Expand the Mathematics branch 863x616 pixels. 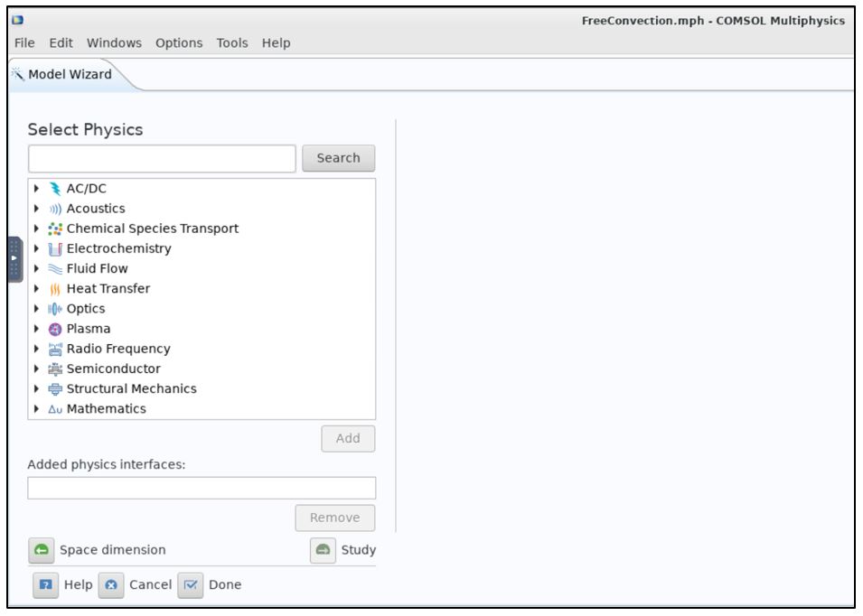point(36,408)
